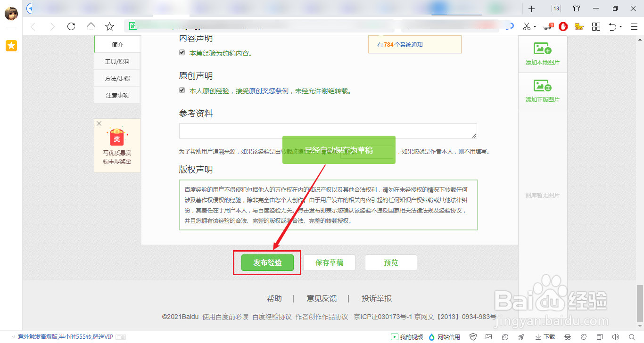The height and width of the screenshot is (343, 644).
Task: Expand the dropdown arrow beside the scissors tool
Action: [534, 26]
